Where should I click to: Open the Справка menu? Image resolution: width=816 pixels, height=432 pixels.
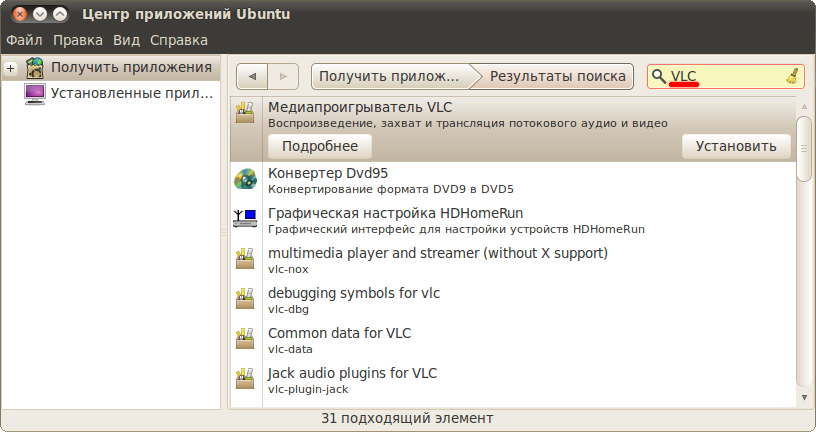click(178, 40)
